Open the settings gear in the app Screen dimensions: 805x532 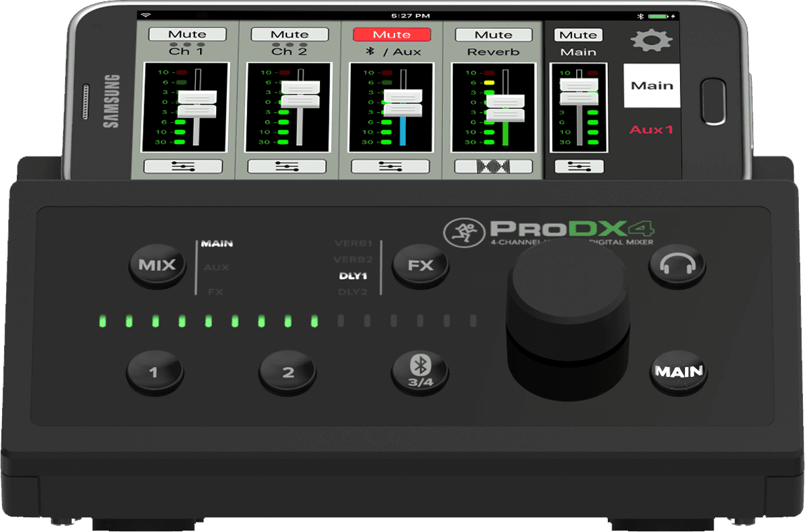point(651,40)
